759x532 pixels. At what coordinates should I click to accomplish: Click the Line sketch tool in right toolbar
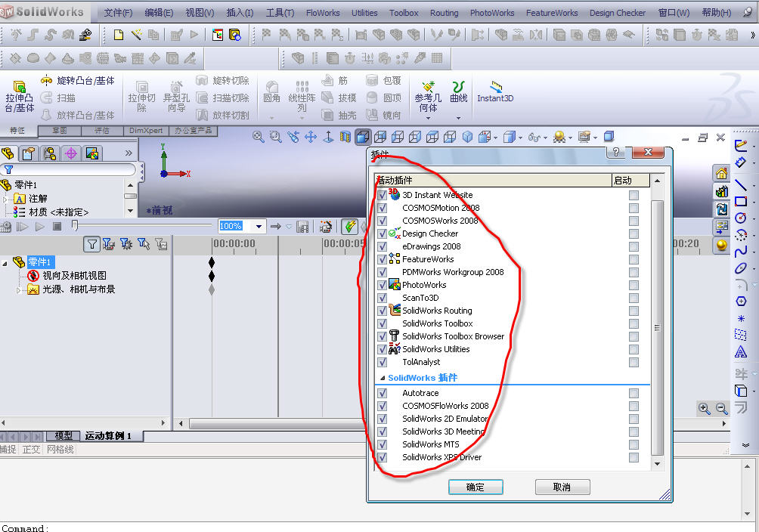[x=741, y=185]
